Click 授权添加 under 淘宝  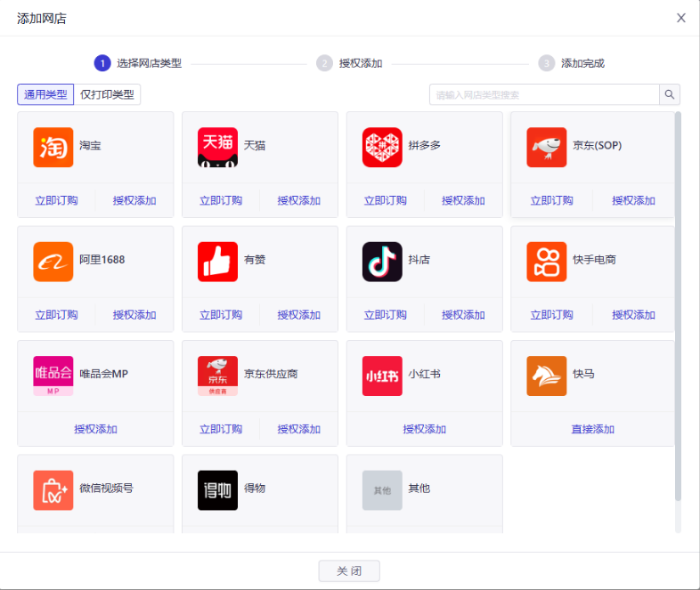click(134, 201)
